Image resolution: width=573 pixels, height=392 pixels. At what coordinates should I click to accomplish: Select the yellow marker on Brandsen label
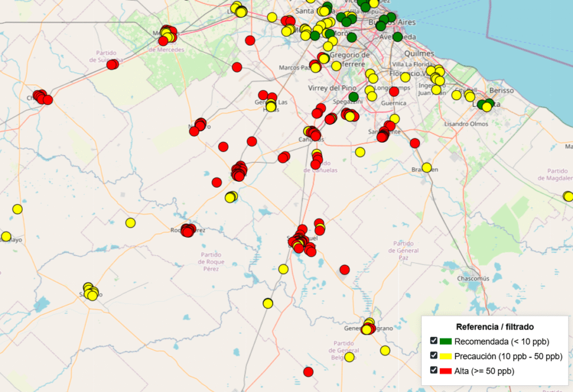pyautogui.click(x=426, y=167)
